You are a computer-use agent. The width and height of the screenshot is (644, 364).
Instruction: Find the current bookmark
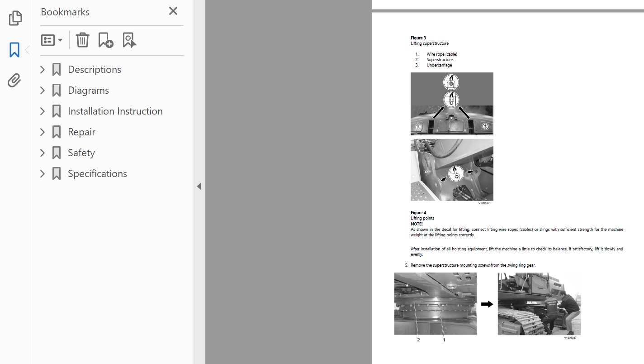[x=129, y=40]
